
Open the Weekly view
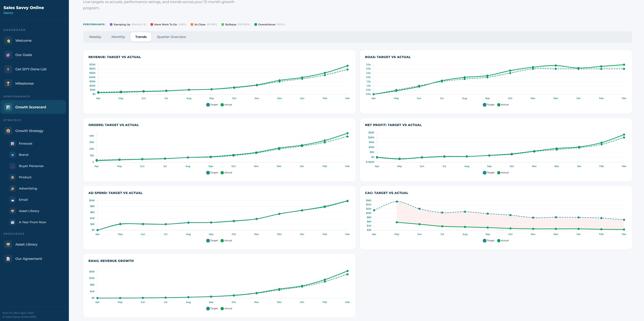(95, 37)
